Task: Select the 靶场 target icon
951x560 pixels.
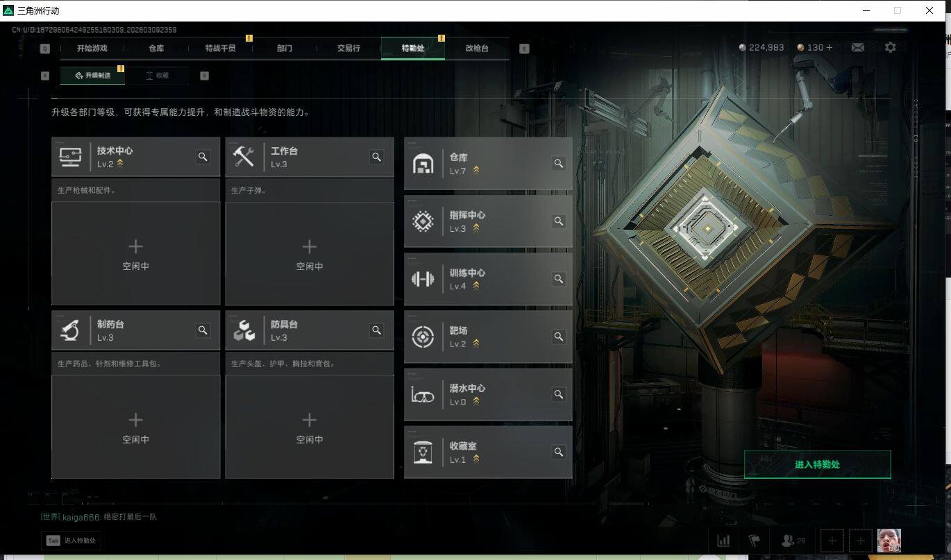Action: coord(423,337)
